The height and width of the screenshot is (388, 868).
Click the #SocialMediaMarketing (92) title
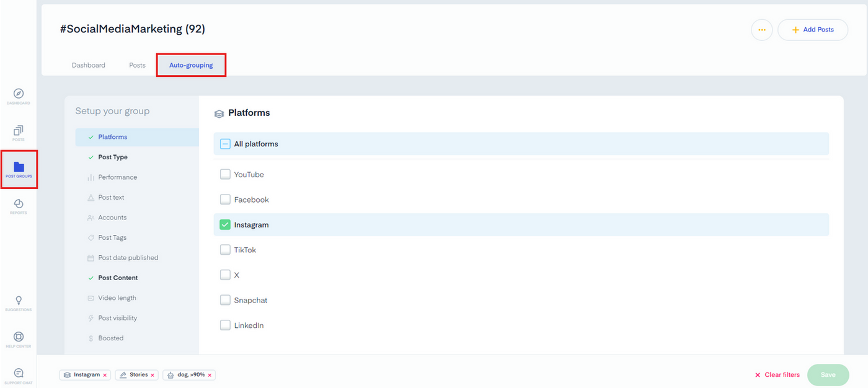click(x=133, y=29)
